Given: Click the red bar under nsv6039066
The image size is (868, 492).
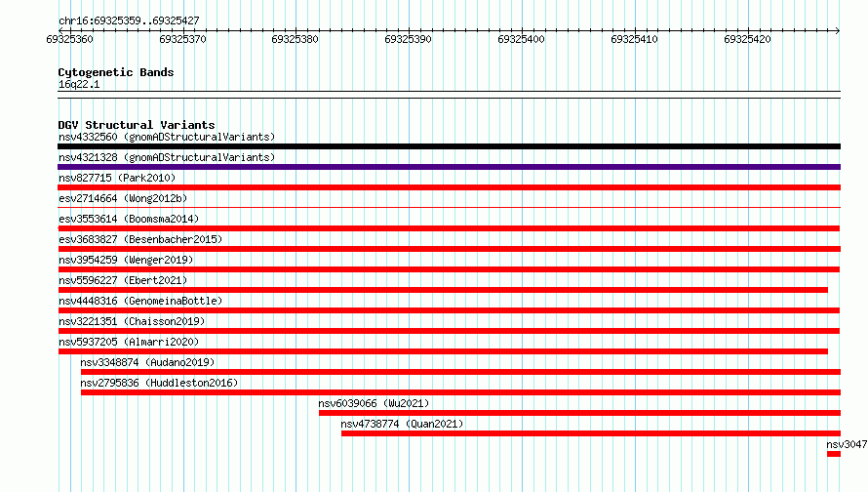Looking at the screenshot, I should click(x=579, y=413).
